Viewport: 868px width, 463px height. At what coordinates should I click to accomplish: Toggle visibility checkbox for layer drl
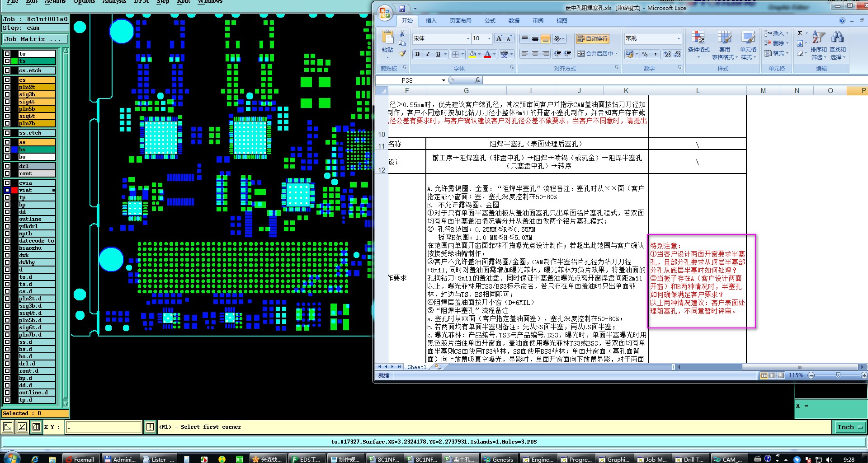click(7, 166)
